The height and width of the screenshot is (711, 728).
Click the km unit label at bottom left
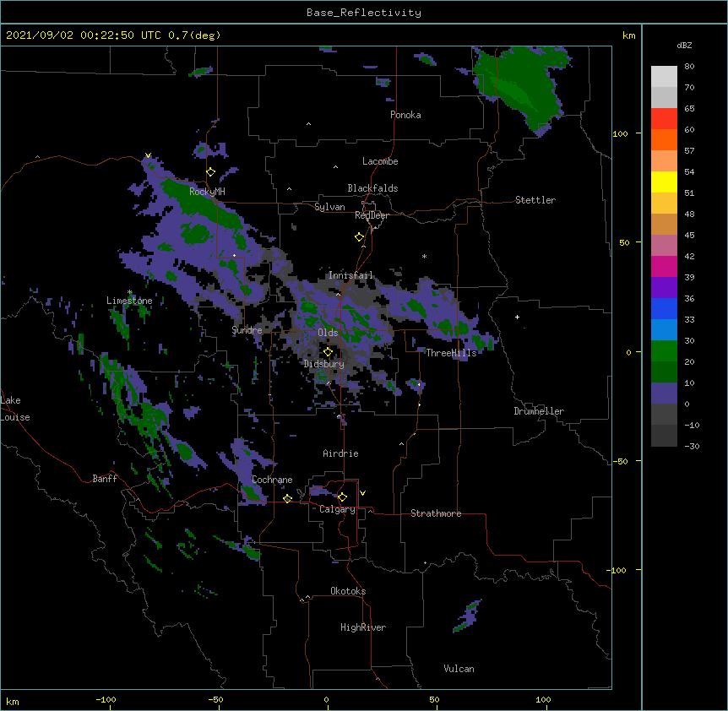coord(13,701)
